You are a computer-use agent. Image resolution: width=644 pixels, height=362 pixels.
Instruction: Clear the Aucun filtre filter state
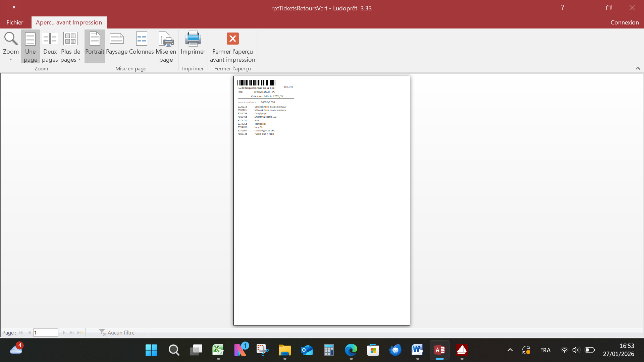117,332
